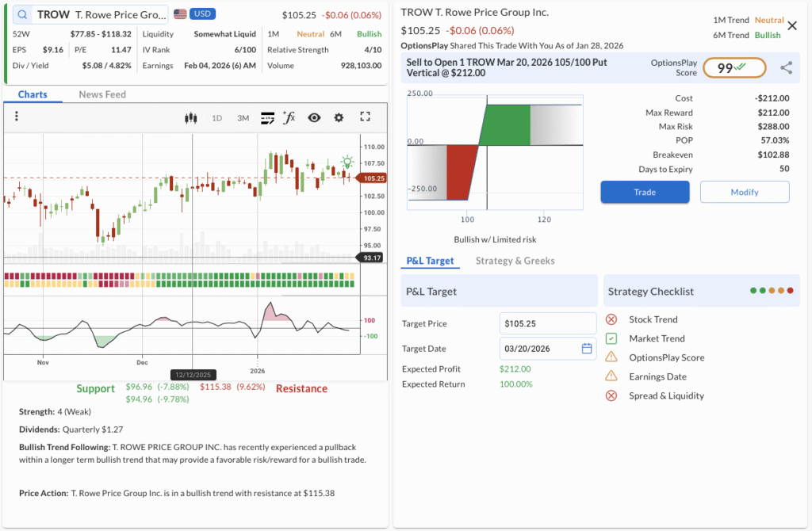Click the Stock Trend status indicator
The height and width of the screenshot is (531, 812).
pyautogui.click(x=611, y=319)
